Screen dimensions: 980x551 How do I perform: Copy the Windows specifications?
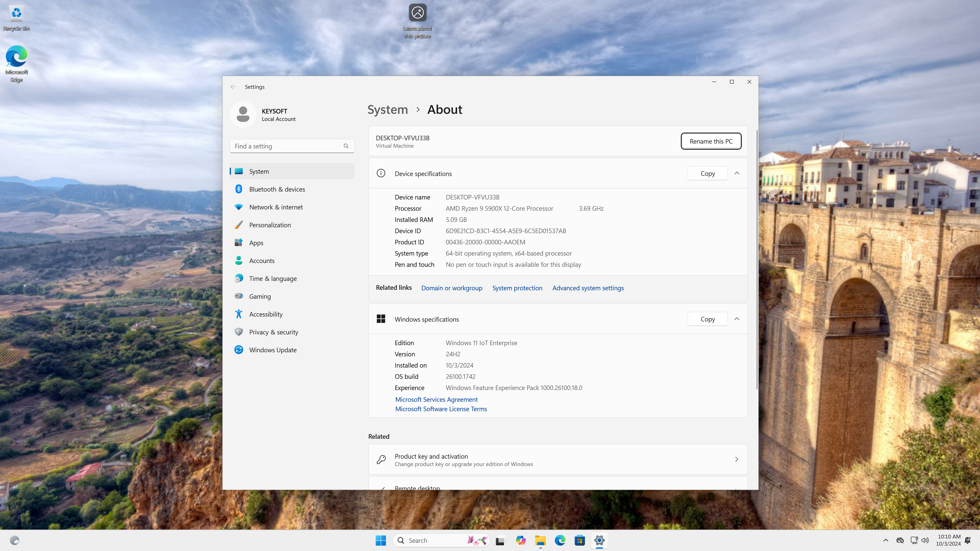(708, 319)
